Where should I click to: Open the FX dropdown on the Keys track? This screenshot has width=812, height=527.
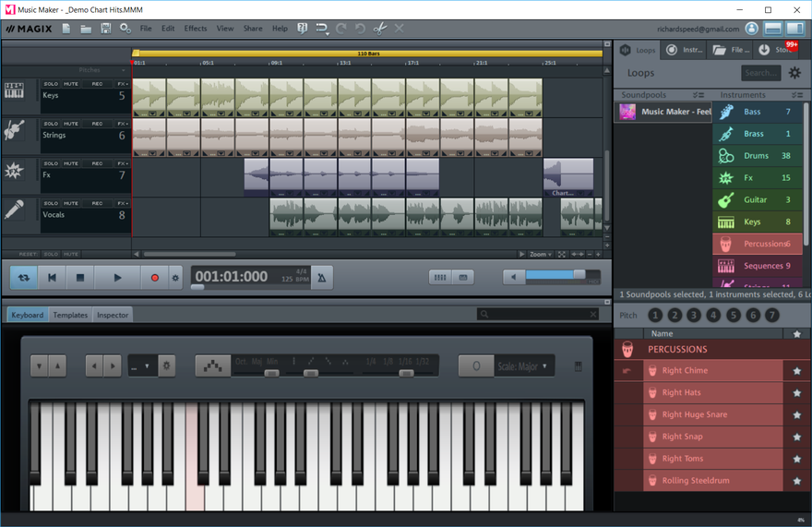point(123,84)
